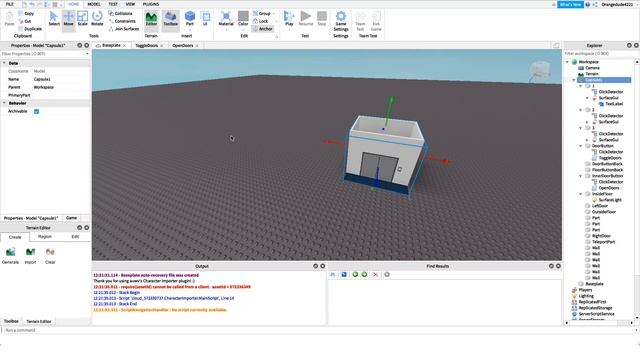Image resolution: width=640 pixels, height=360 pixels.
Task: Switch to the Game properties tab
Action: (x=71, y=218)
